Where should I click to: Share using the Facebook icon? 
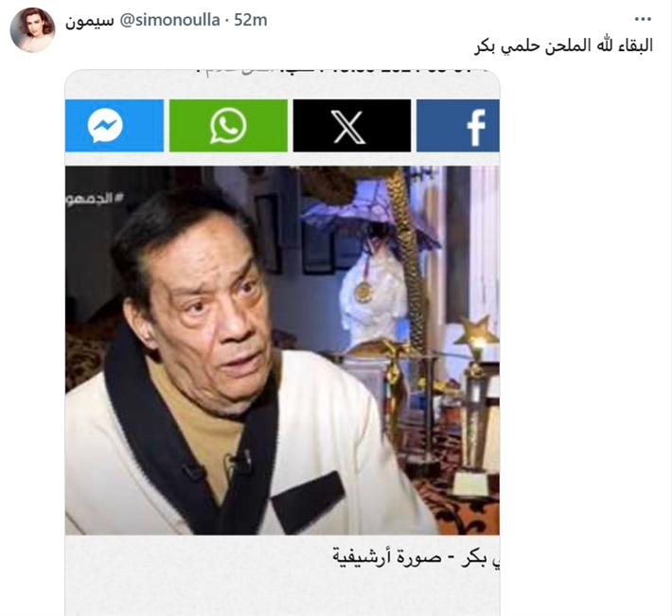[458, 126]
